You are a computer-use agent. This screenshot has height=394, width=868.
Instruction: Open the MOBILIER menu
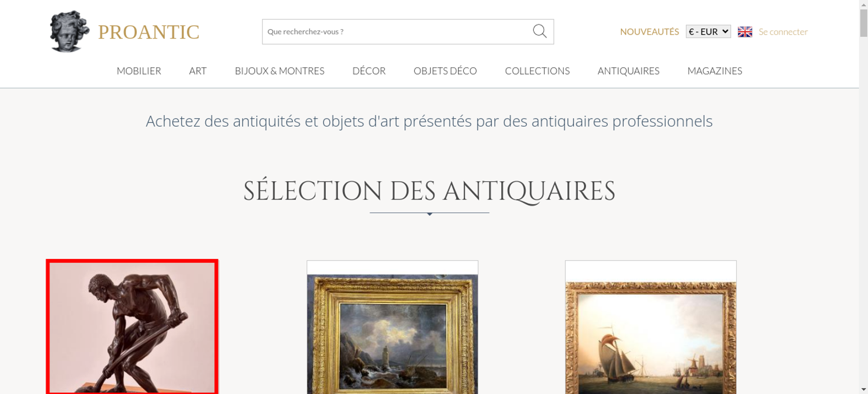(139, 71)
